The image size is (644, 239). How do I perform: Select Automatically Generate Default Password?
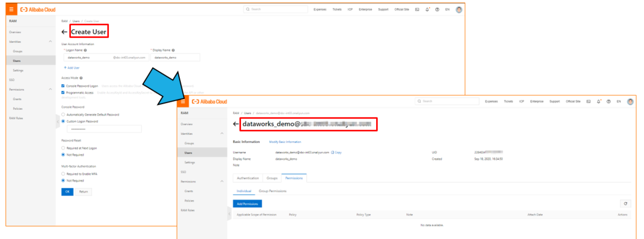(x=63, y=115)
